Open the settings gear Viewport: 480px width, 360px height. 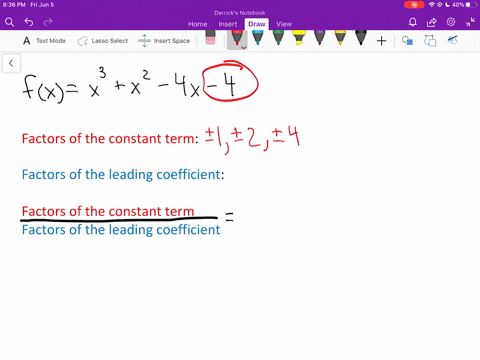[451, 22]
